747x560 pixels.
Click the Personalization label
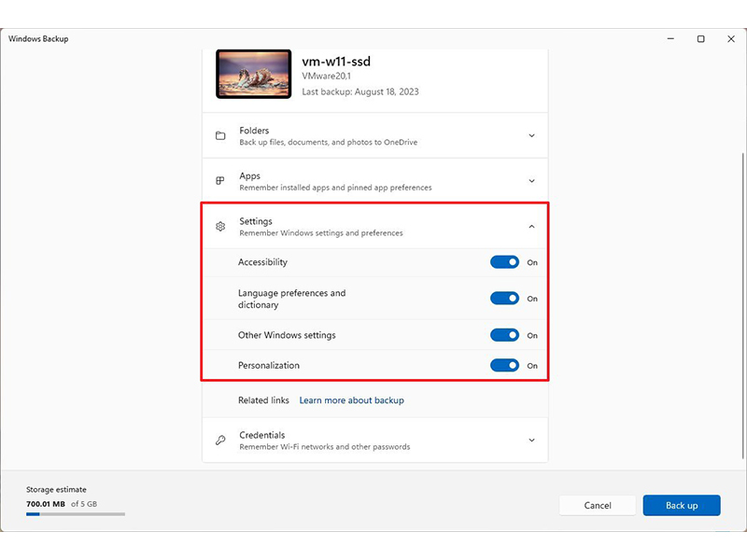point(269,365)
